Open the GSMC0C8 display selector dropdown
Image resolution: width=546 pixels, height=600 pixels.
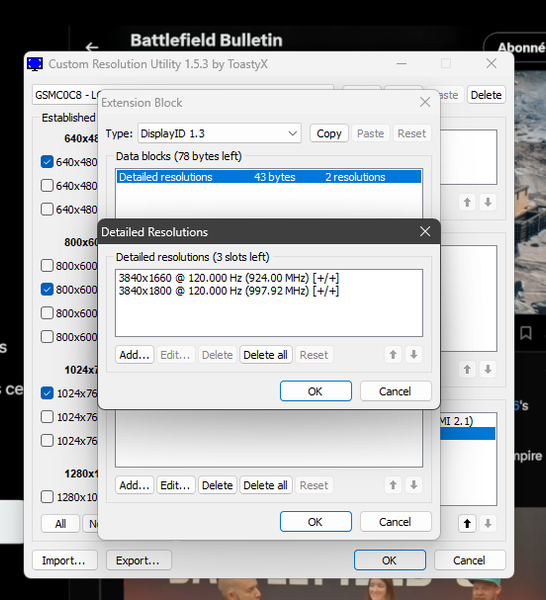click(66, 95)
